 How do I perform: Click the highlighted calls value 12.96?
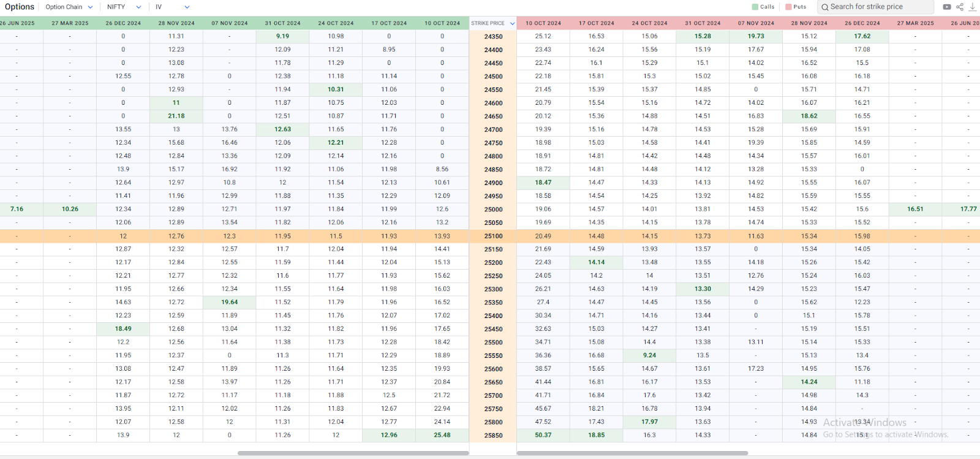389,435
